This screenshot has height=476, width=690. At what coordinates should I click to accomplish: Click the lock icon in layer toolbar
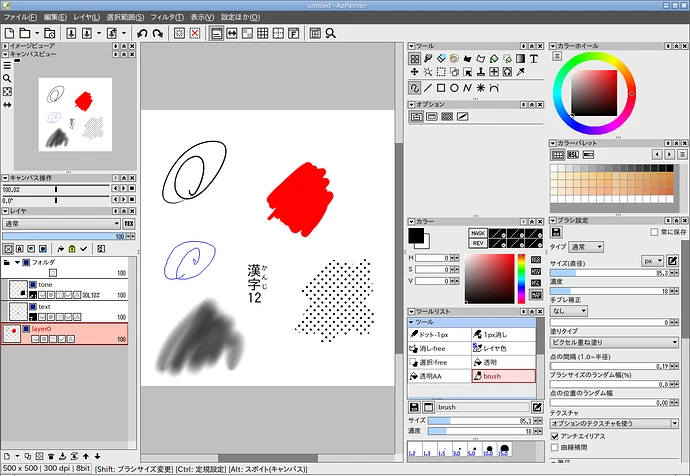72,249
